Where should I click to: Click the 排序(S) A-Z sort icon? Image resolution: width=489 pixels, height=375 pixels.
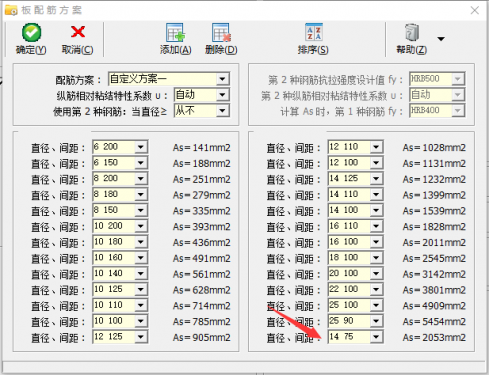314,32
